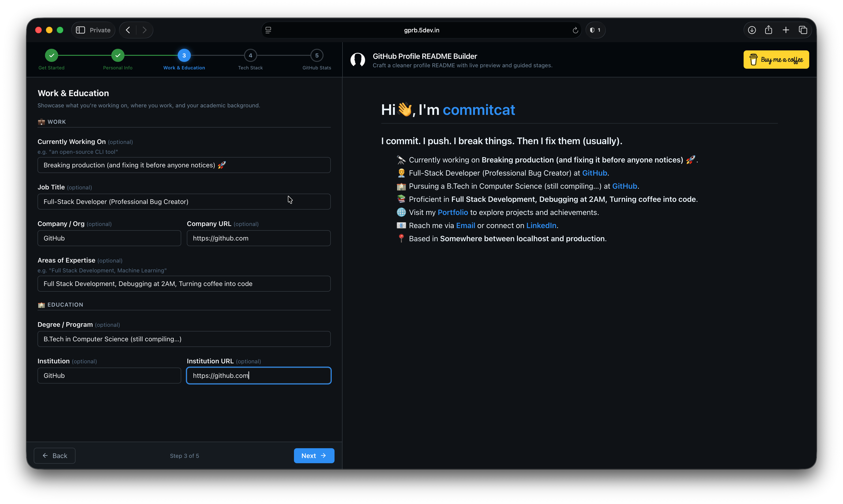This screenshot has width=843, height=504.
Task: Go to the Tech Stack step
Action: (250, 55)
